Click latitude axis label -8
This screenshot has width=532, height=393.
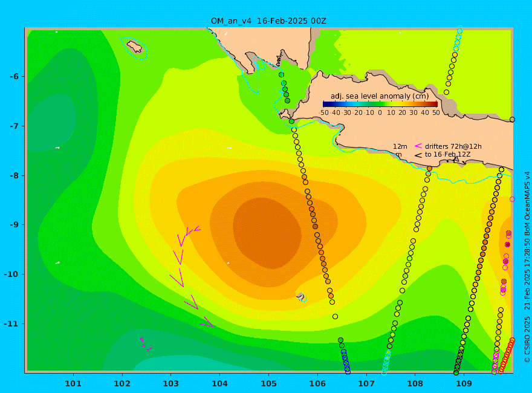click(14, 175)
